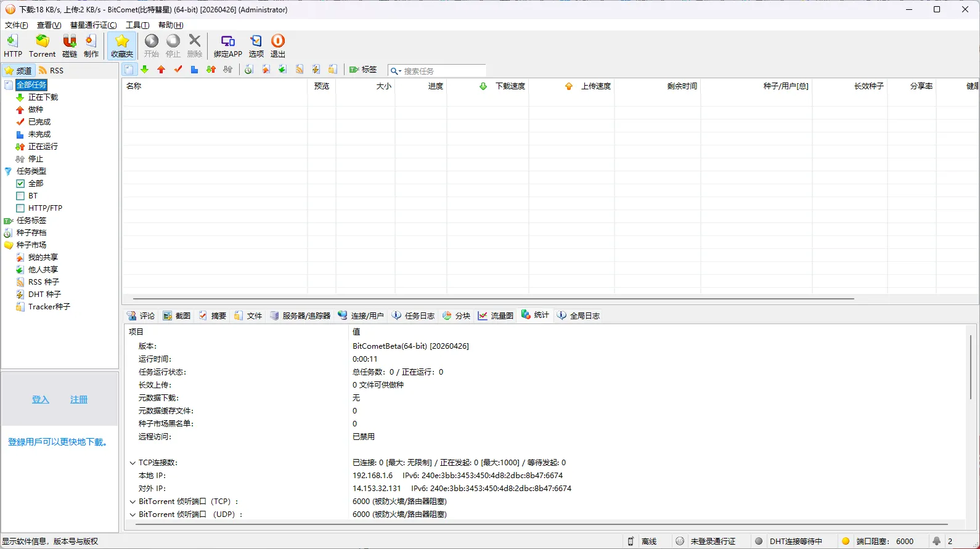
Task: Click the 搜索任务 search field
Action: tap(444, 71)
